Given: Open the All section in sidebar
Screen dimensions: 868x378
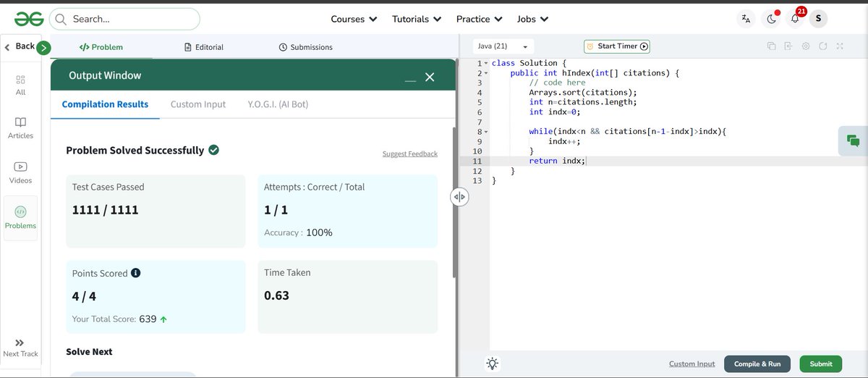Looking at the screenshot, I should point(20,85).
